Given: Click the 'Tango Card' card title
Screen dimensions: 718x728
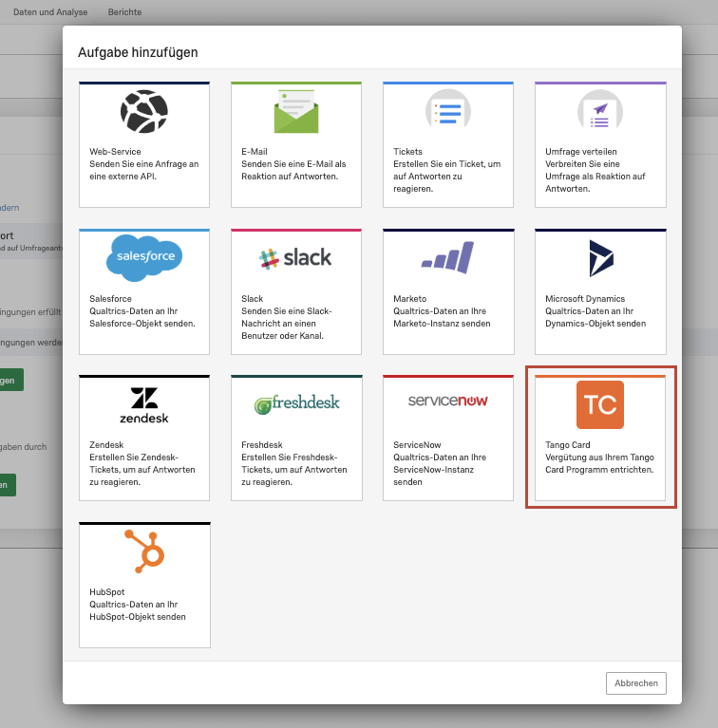Looking at the screenshot, I should [568, 445].
